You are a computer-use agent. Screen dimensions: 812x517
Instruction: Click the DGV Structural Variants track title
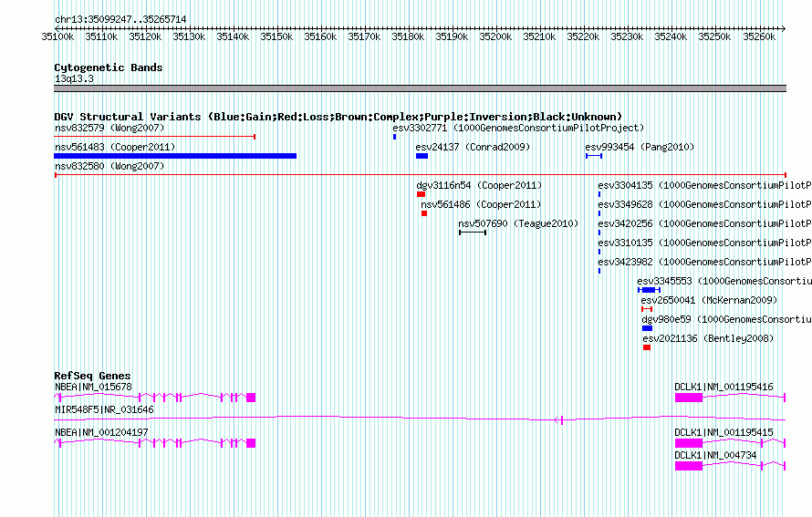[338, 117]
